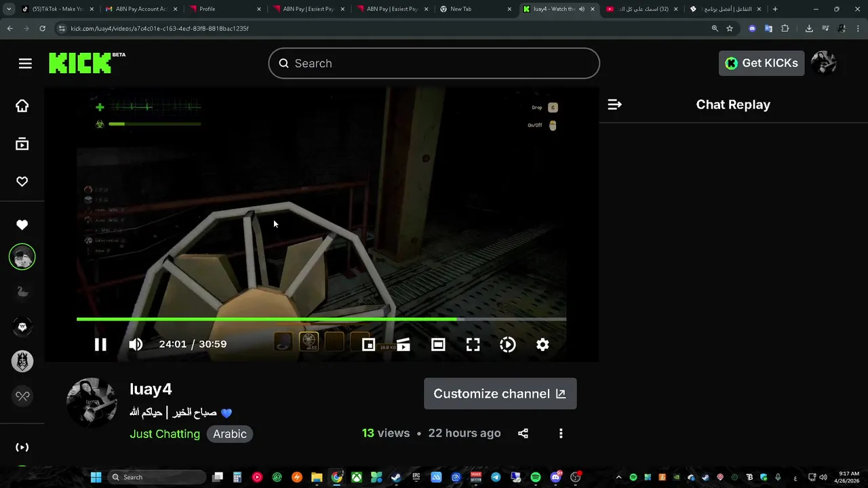868x488 pixels.
Task: Open Following outline-heart icon in sidebar
Action: coord(22,182)
